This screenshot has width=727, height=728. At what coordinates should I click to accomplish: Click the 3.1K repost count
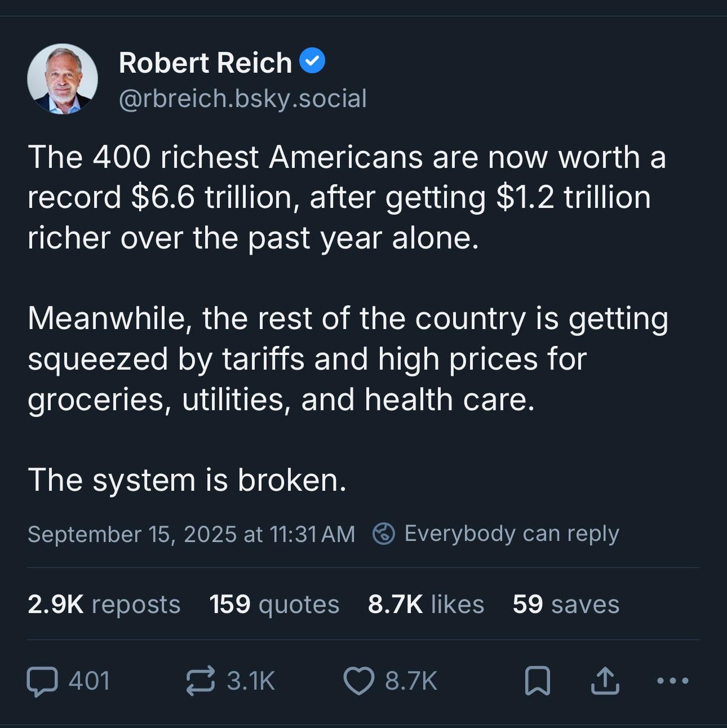[251, 681]
